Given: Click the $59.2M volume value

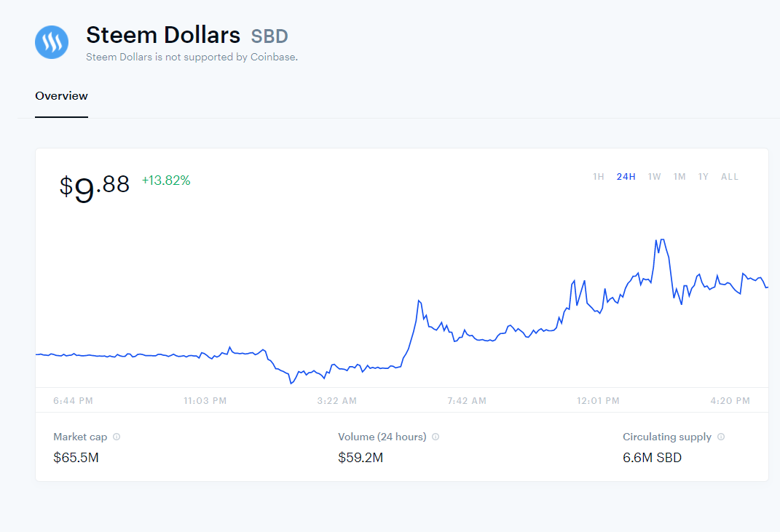Looking at the screenshot, I should (361, 458).
